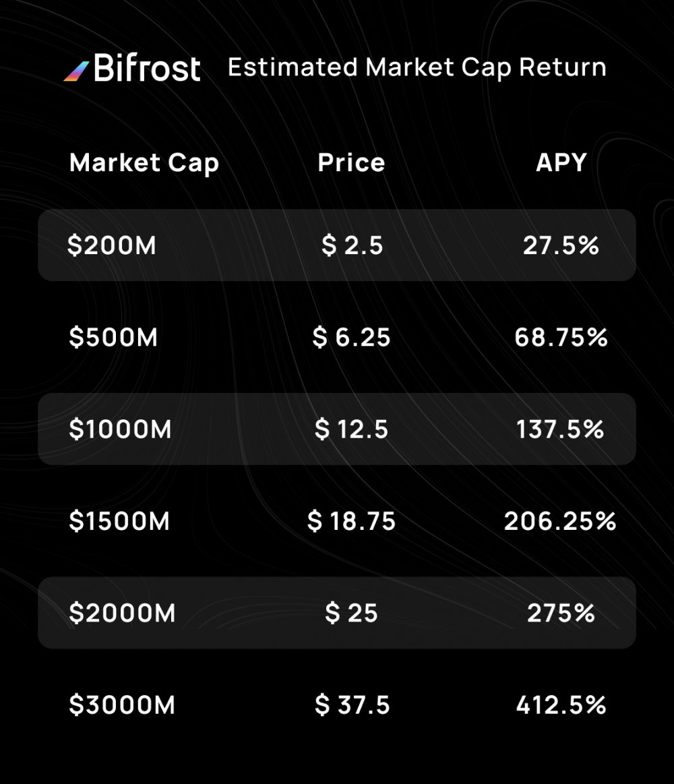674x784 pixels.
Task: Select the $200M market cap row
Action: pyautogui.click(x=337, y=245)
